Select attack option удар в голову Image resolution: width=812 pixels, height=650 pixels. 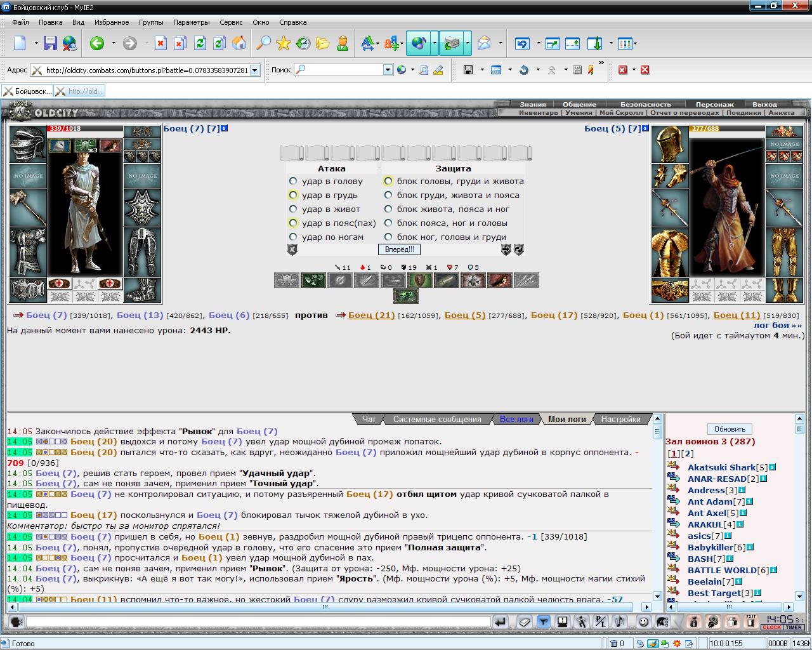[x=293, y=182]
